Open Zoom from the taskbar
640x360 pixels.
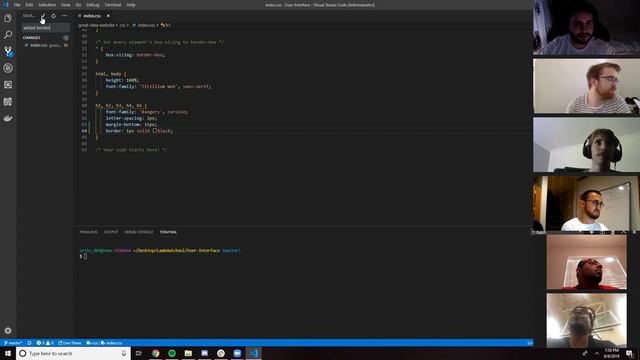[237, 353]
